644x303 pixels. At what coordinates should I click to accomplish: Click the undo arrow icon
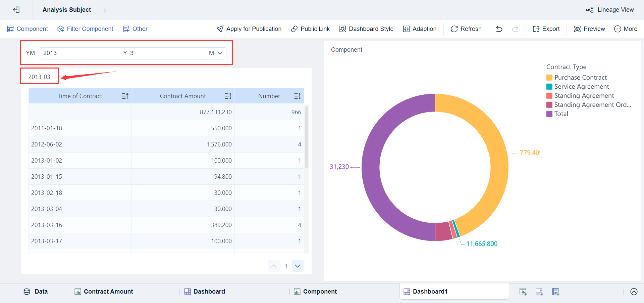pyautogui.click(x=499, y=29)
